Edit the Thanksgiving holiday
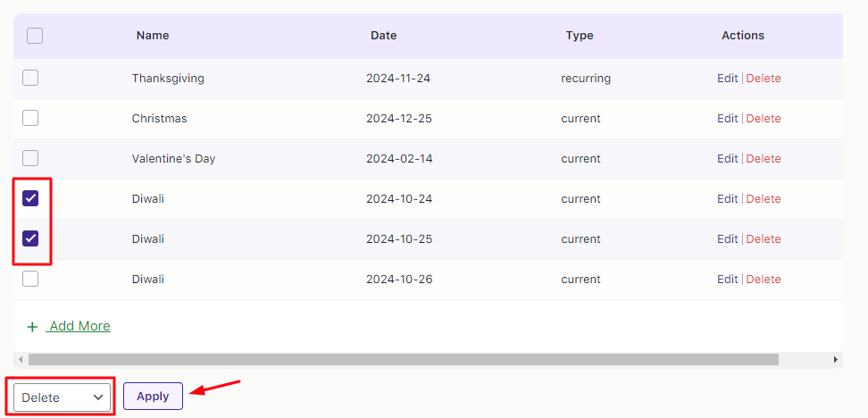Screen dimensions: 868x418 (727, 79)
